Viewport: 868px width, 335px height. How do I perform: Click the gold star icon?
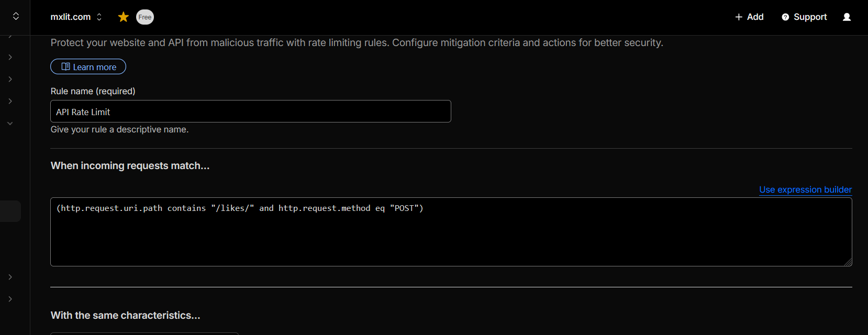(x=124, y=17)
